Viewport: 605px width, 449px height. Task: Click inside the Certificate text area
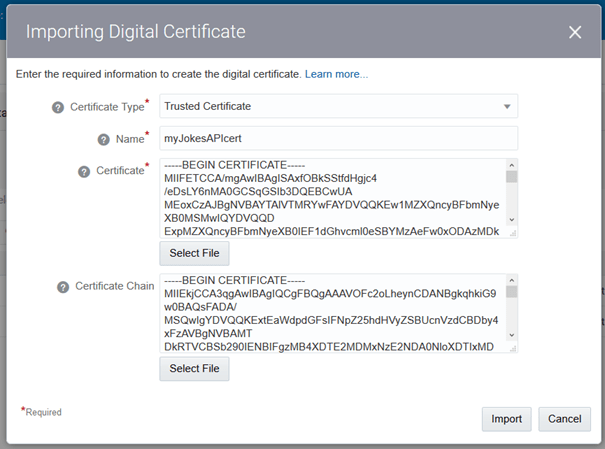[330, 197]
